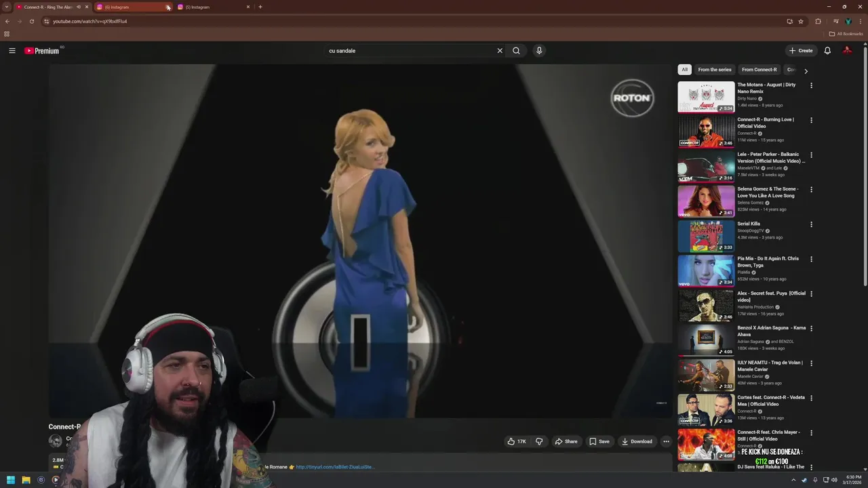Image resolution: width=868 pixels, height=488 pixels.
Task: Open the media controls icon in Chrome
Action: pos(835,21)
